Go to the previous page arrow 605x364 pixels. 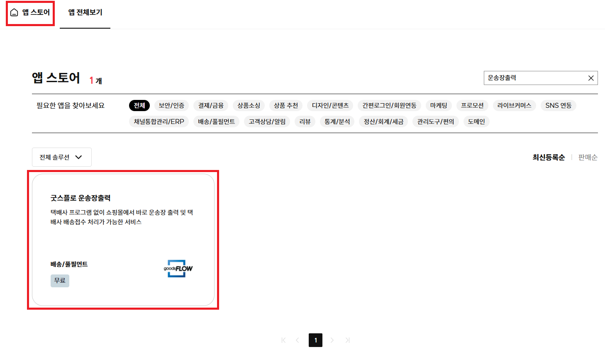click(298, 340)
